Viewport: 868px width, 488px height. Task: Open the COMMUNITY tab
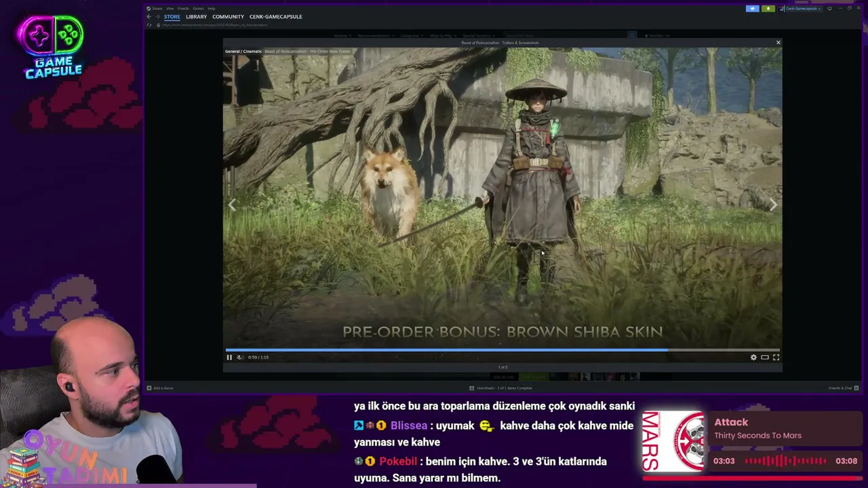[228, 16]
